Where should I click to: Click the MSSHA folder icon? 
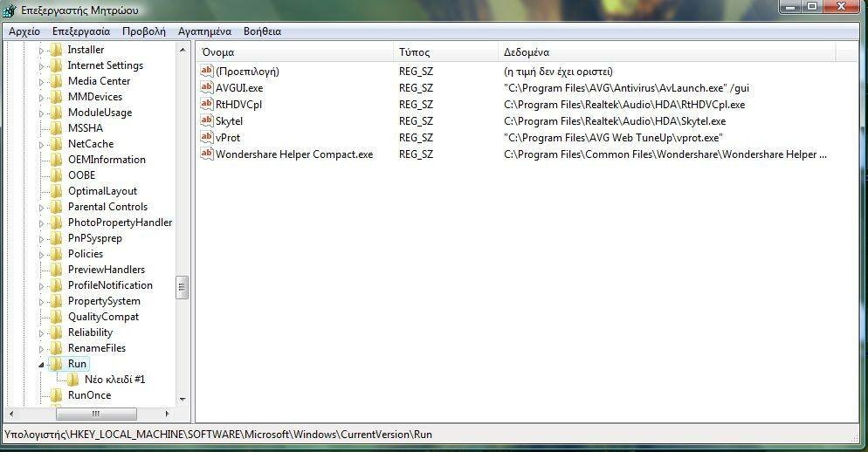(x=56, y=128)
